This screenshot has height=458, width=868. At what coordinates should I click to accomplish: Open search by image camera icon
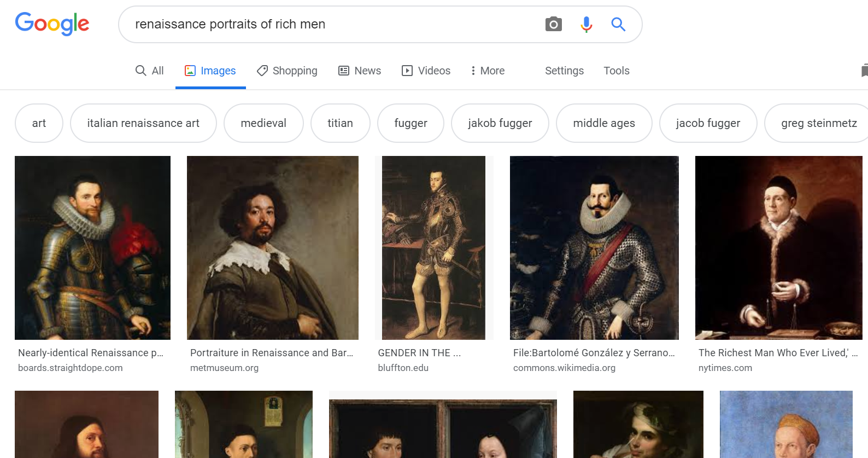coord(553,24)
